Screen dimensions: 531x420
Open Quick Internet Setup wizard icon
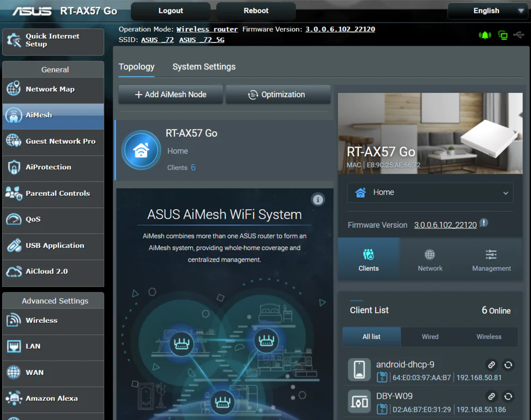[14, 41]
